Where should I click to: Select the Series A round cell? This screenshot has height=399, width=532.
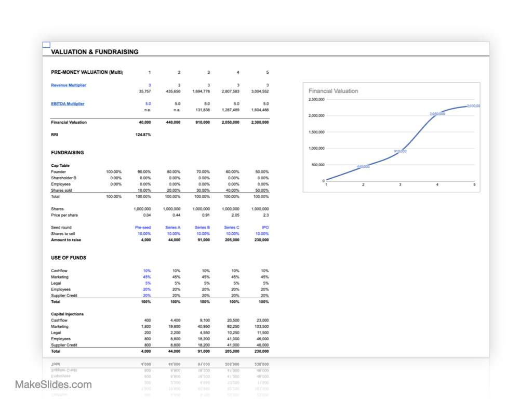click(x=173, y=228)
